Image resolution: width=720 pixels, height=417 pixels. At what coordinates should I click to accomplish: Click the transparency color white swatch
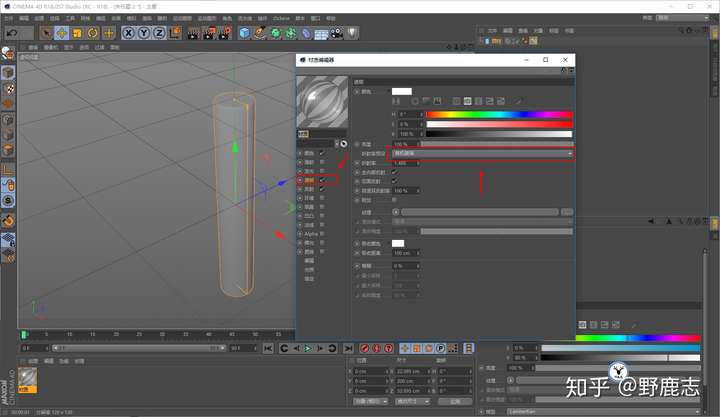(402, 91)
